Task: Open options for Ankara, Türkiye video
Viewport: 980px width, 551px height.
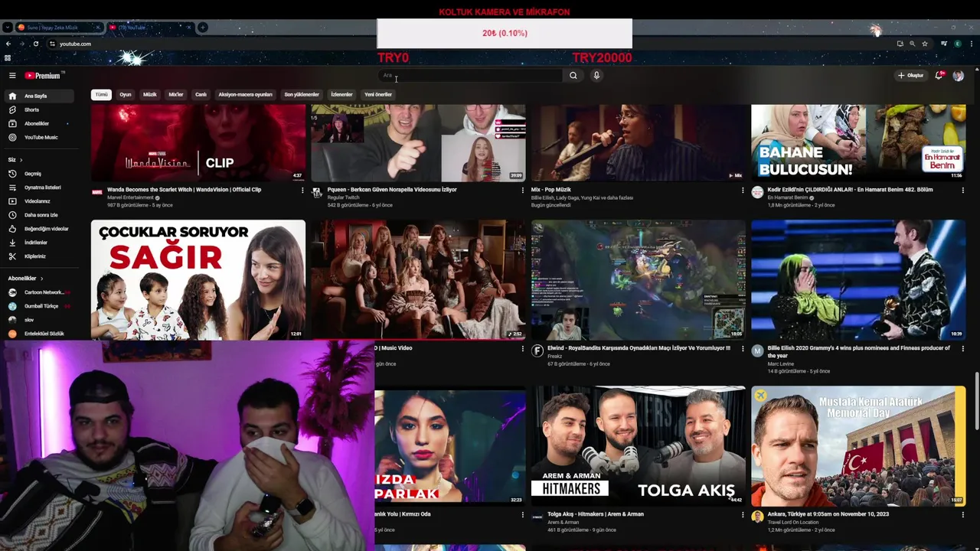Action: [962, 514]
